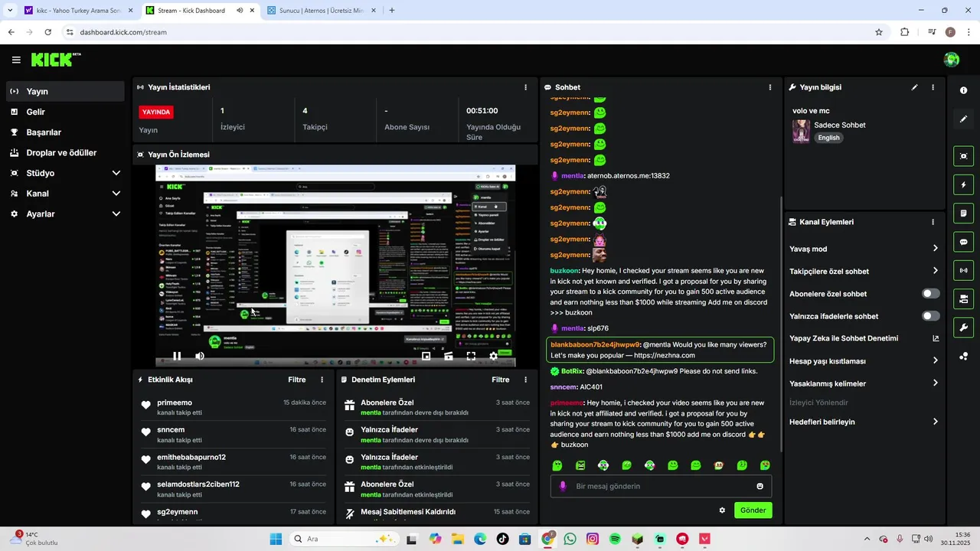Click the note widget icon in right rail
This screenshot has width=980, height=551.
point(963,213)
